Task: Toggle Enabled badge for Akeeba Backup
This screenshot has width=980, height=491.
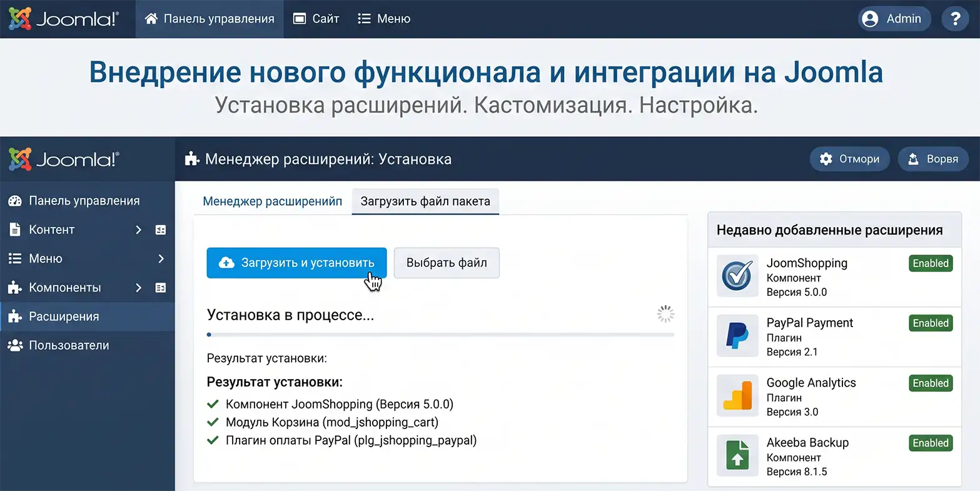Action: [x=931, y=443]
